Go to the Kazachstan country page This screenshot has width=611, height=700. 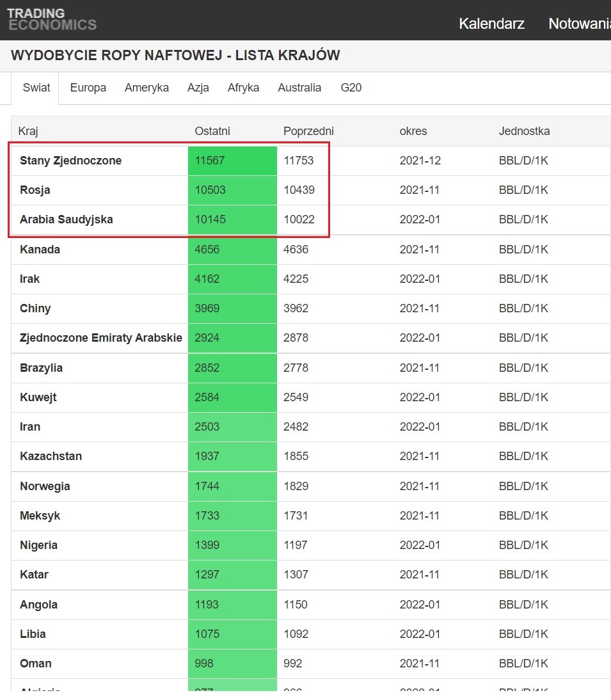pos(51,456)
